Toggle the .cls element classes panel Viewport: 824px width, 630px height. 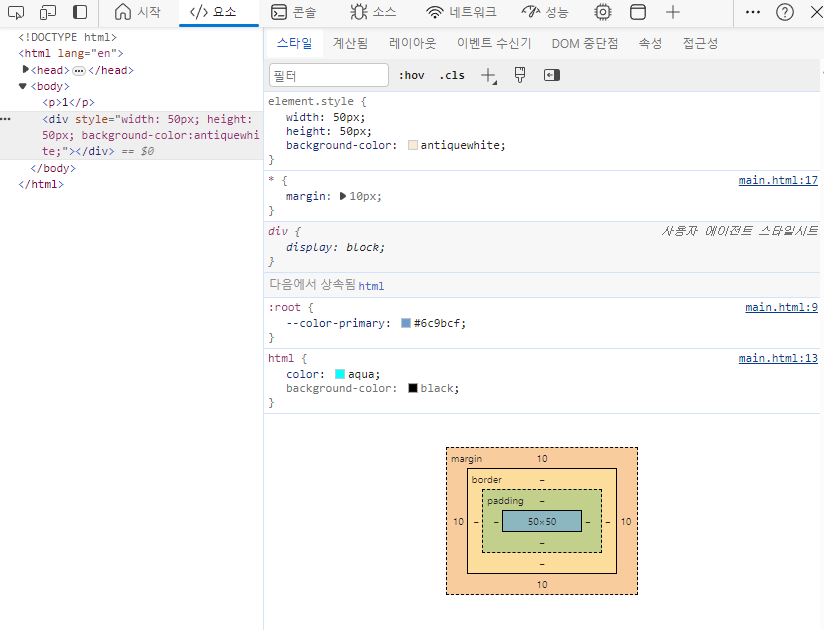click(451, 75)
